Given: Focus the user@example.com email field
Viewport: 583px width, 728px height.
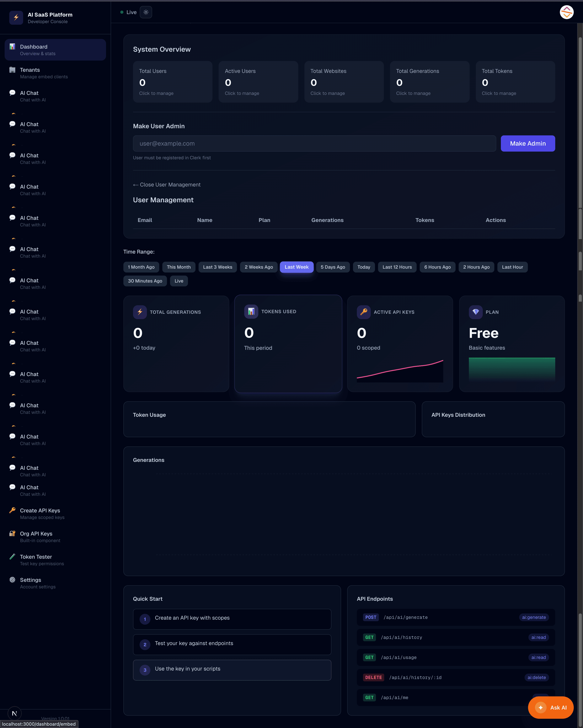Looking at the screenshot, I should 314,143.
